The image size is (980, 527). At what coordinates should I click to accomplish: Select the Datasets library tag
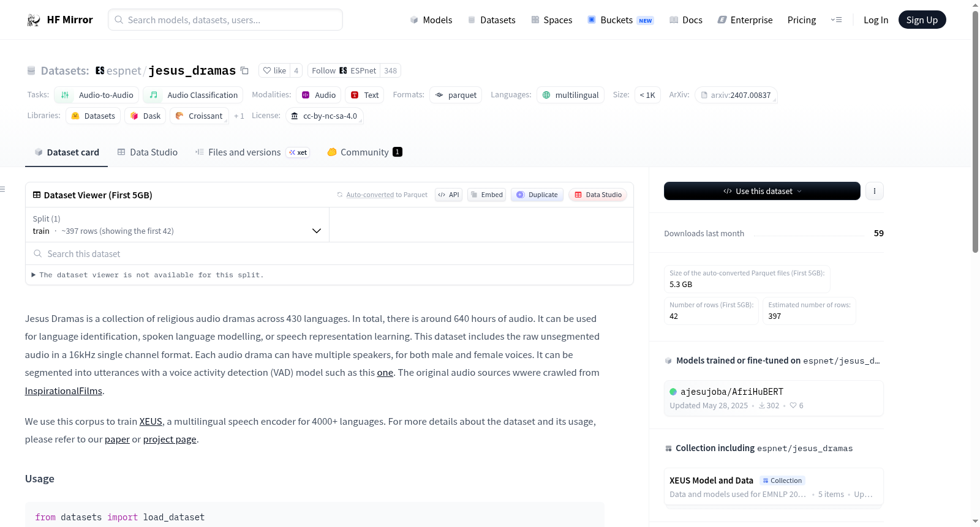[93, 116]
